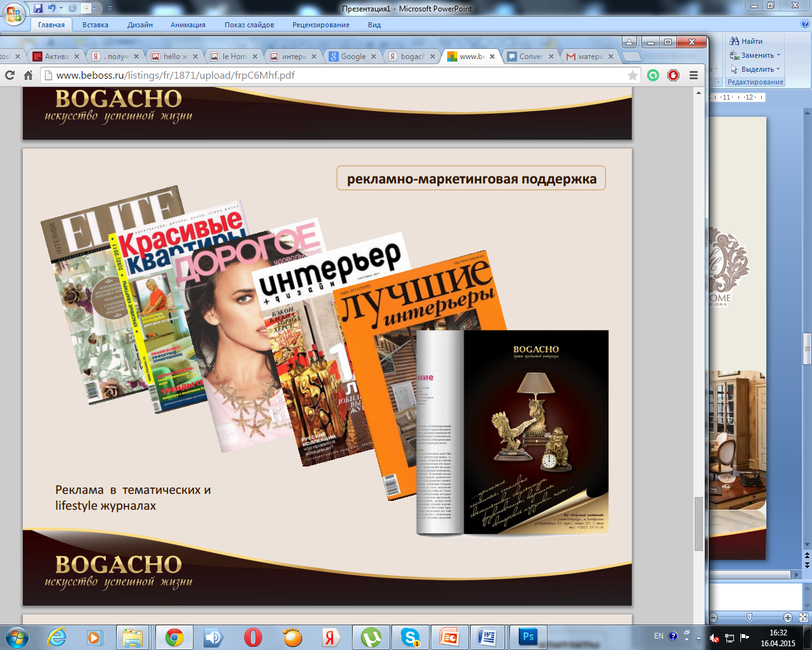Click the Save icon in quick access toolbar
812x650 pixels.
(38, 8)
